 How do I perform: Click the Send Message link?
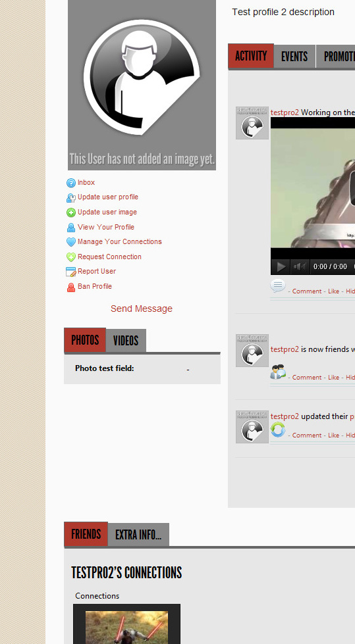click(x=142, y=309)
